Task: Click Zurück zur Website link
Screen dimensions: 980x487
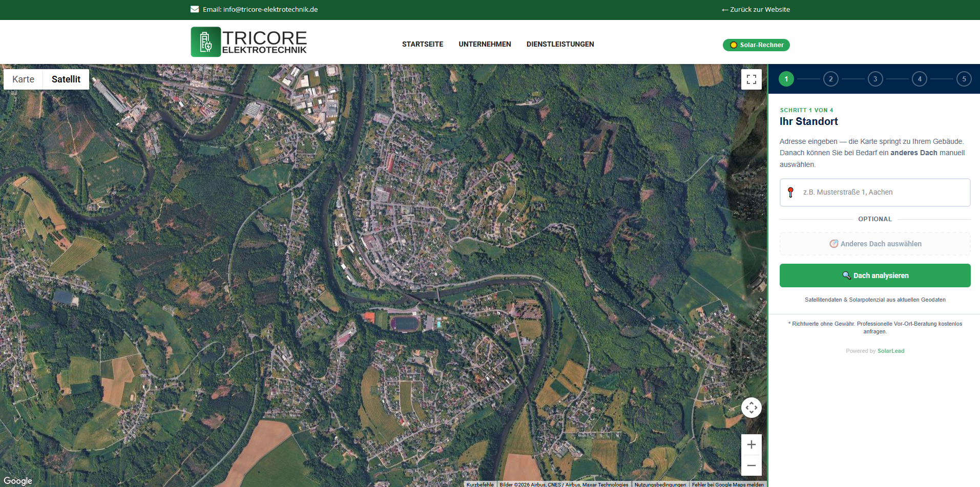Action: [756, 9]
